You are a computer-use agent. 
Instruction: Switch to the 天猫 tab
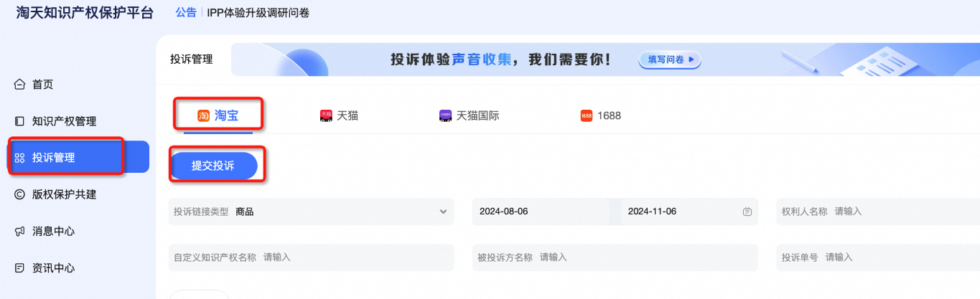pos(339,115)
